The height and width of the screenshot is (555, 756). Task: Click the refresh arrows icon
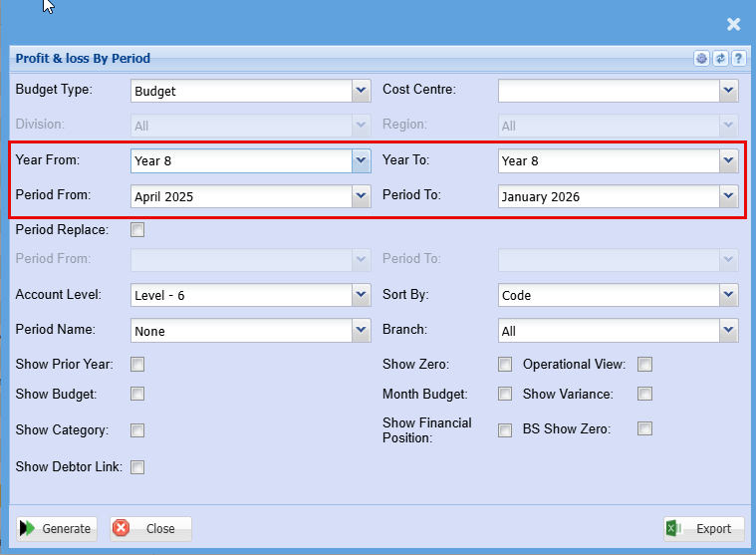click(720, 59)
